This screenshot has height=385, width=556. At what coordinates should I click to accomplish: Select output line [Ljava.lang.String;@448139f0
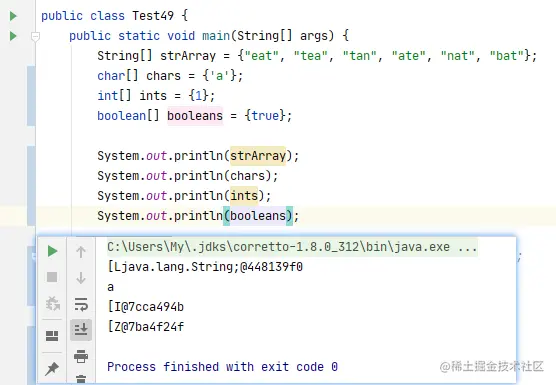[205, 267]
